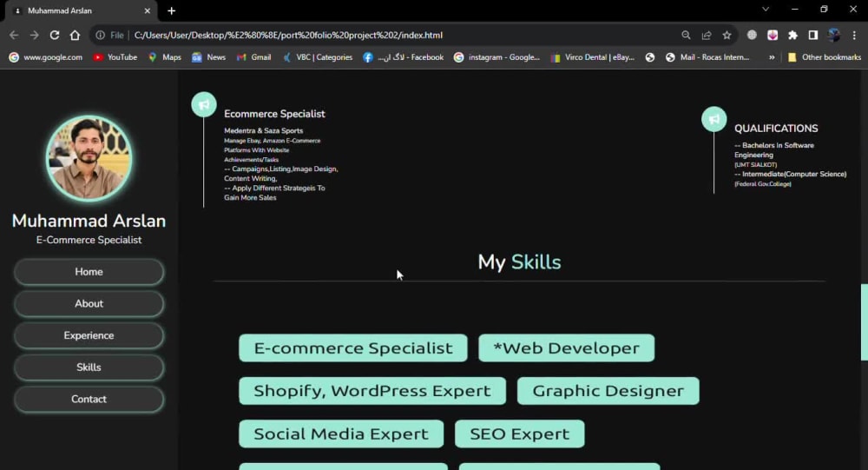Screen dimensions: 868x470
Task: Click the My Skills heading
Action: (519, 262)
